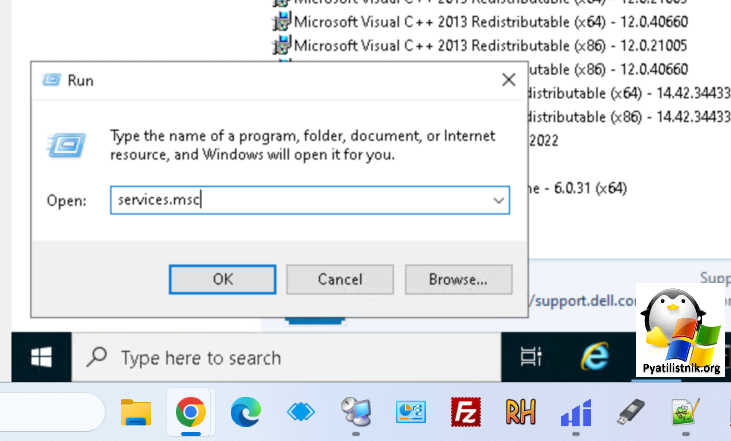Click in the Open text field
The height and width of the screenshot is (441, 731).
coord(300,200)
